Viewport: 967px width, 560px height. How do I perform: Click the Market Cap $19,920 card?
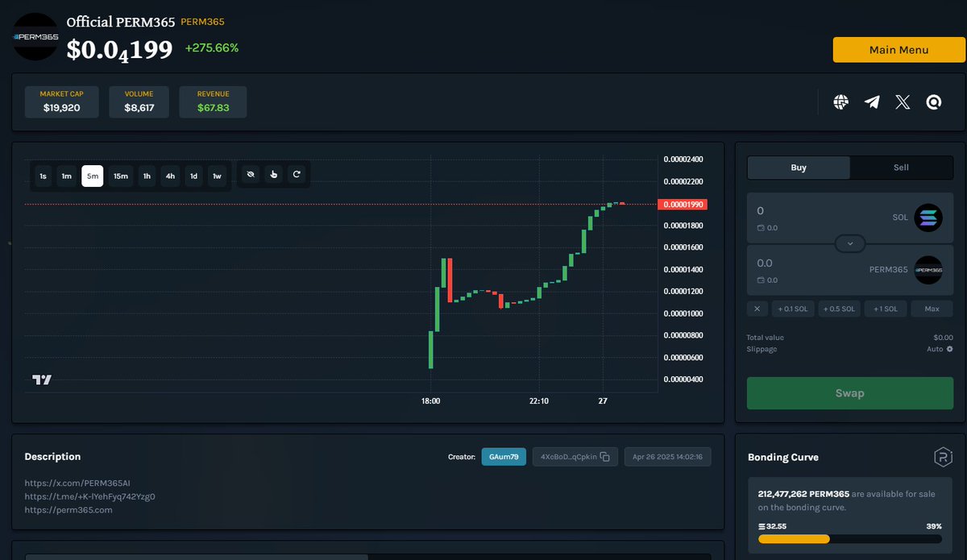tap(62, 102)
